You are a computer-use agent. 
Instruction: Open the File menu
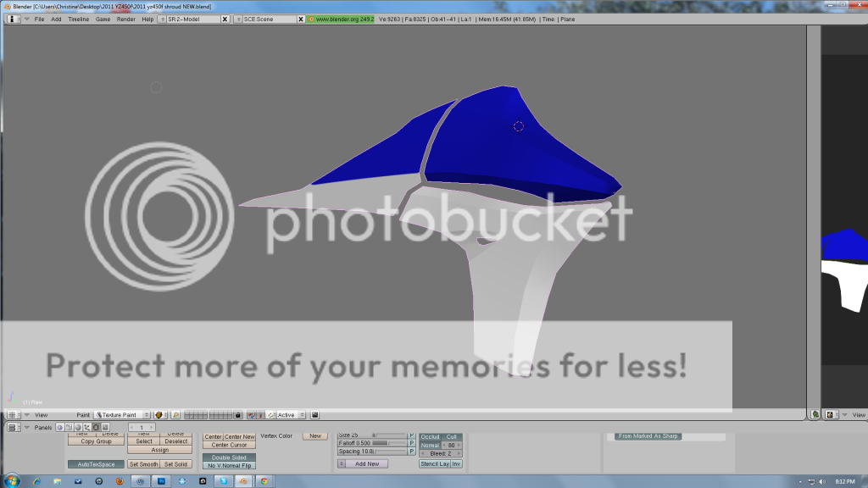(x=39, y=19)
